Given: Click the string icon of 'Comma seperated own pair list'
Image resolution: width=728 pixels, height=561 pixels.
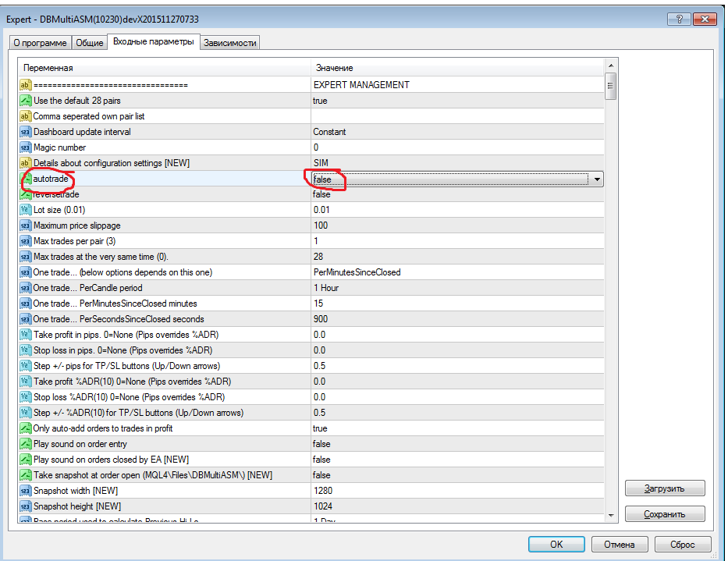Looking at the screenshot, I should [25, 116].
